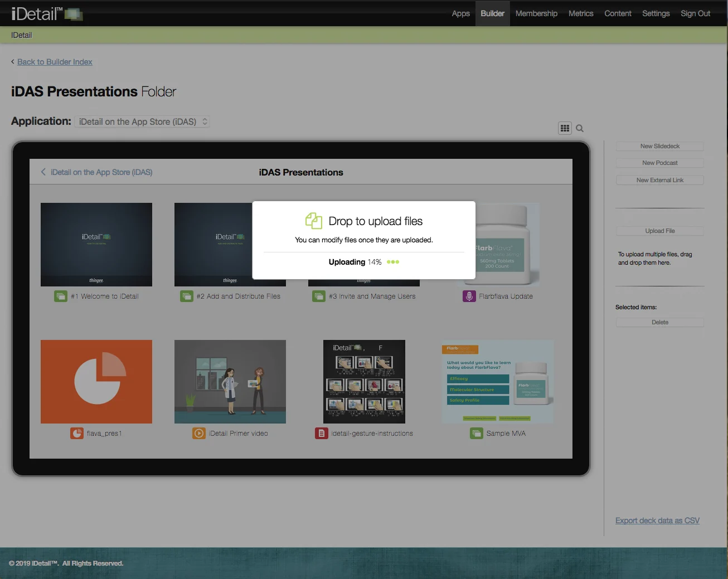
Task: Click the 'Sample MVA' label
Action: (x=506, y=434)
